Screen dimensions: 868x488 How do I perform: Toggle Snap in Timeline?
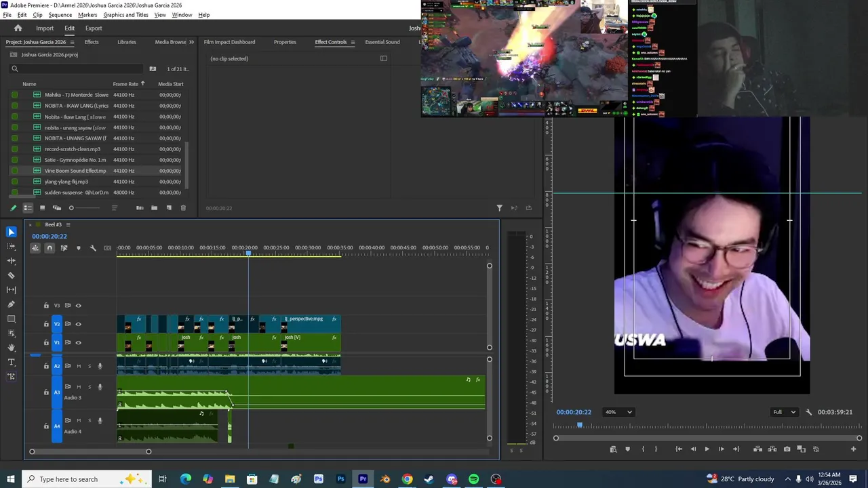pos(50,248)
